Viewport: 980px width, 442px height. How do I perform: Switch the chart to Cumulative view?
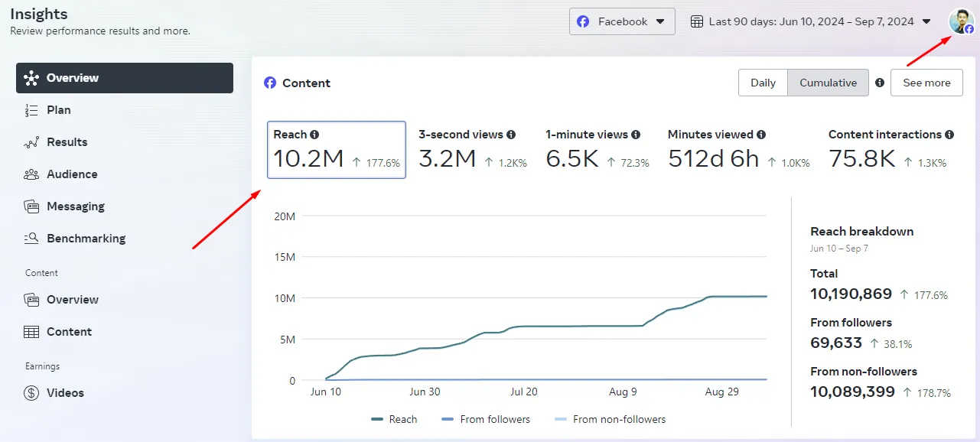pos(828,83)
